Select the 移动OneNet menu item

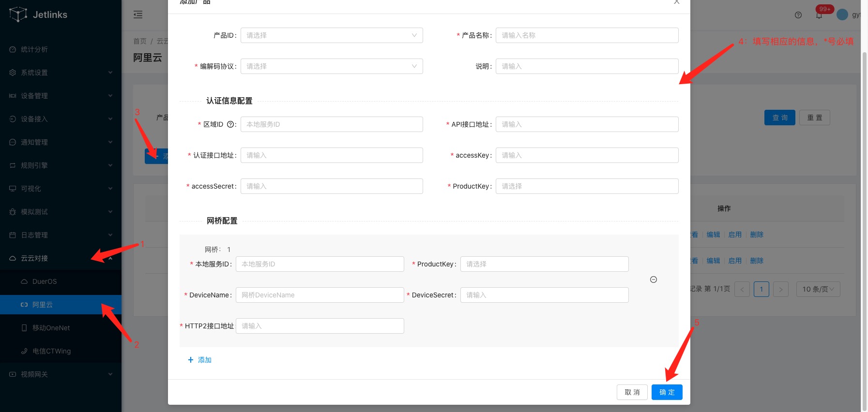[51, 328]
